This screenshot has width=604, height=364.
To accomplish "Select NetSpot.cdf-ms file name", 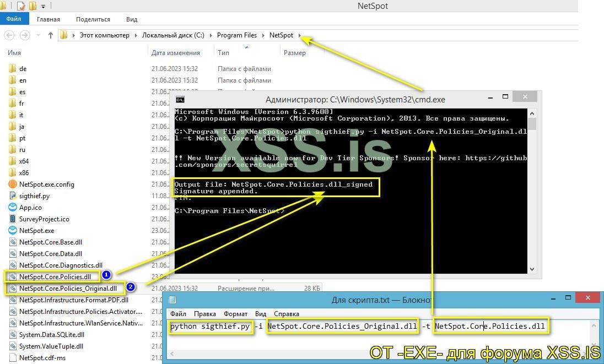I will tap(42, 357).
